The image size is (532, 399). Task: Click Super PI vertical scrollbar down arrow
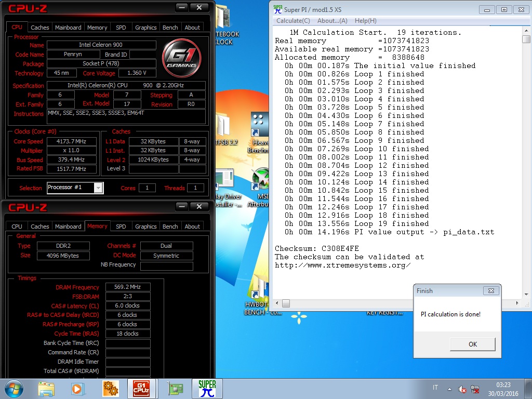(x=526, y=295)
